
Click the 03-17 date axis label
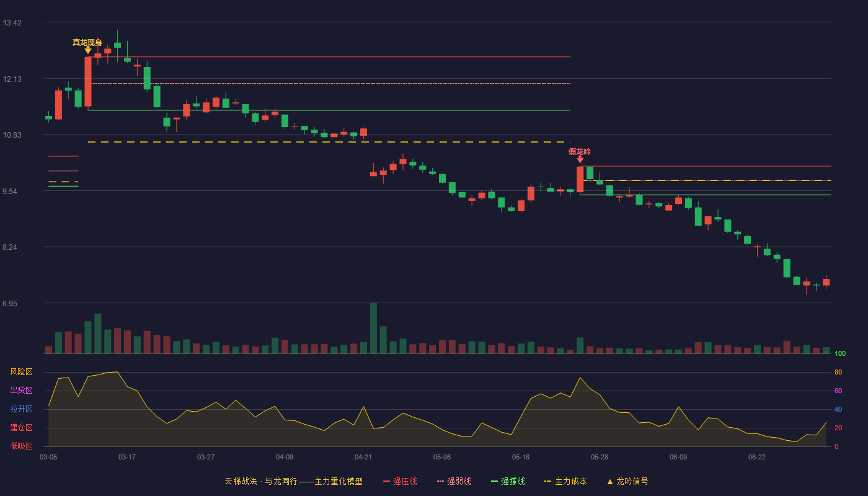point(127,457)
